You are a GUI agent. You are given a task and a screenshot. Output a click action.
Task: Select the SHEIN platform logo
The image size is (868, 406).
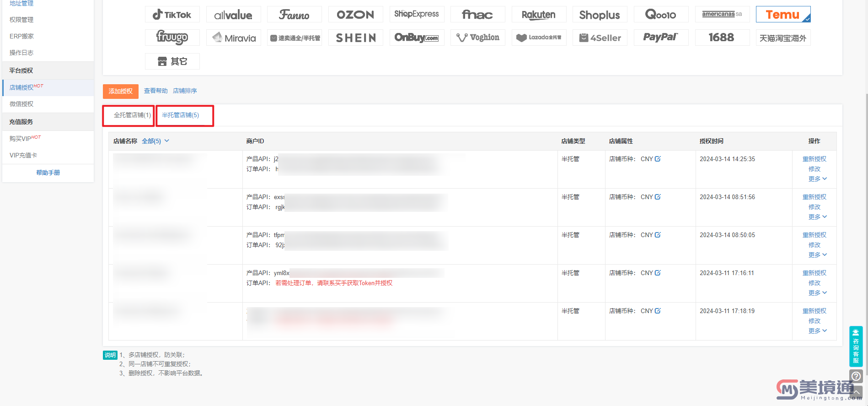click(355, 38)
